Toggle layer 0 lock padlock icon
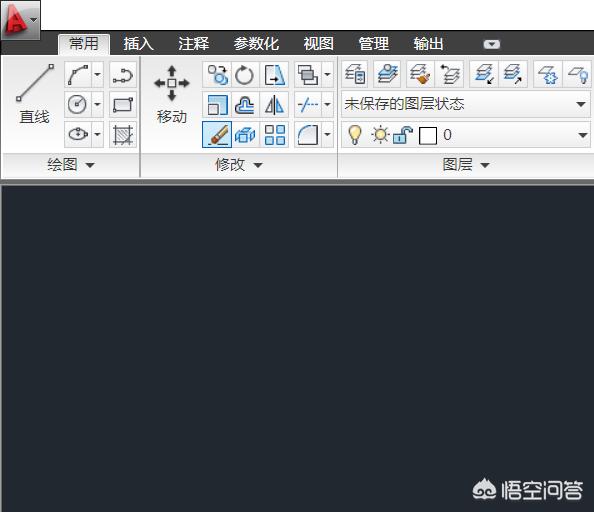The width and height of the screenshot is (594, 512). click(x=402, y=135)
